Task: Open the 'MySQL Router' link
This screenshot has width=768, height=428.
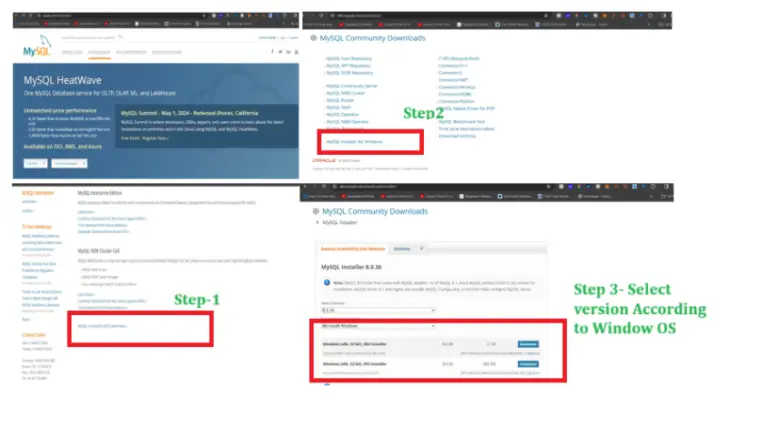Action: click(x=340, y=100)
